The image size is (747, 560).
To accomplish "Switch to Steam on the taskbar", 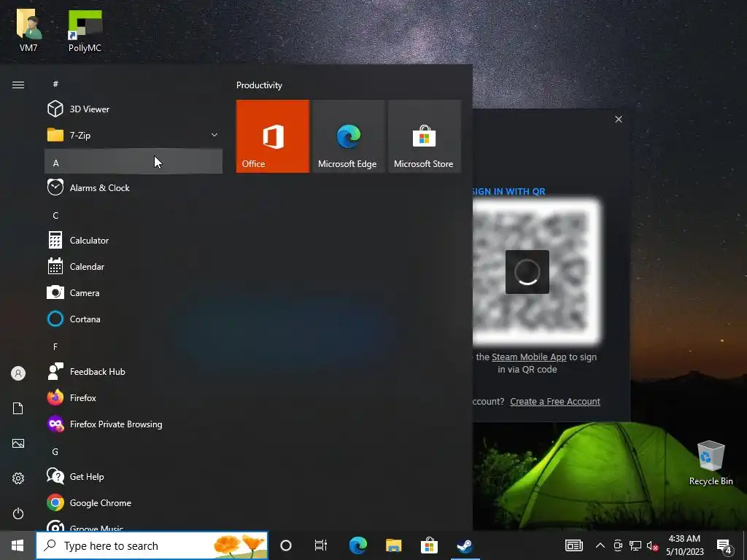I will [465, 545].
